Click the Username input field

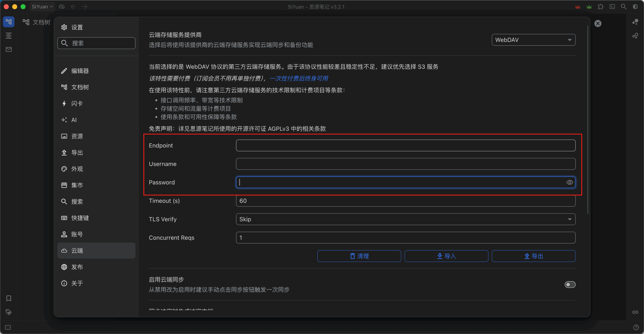(x=406, y=164)
